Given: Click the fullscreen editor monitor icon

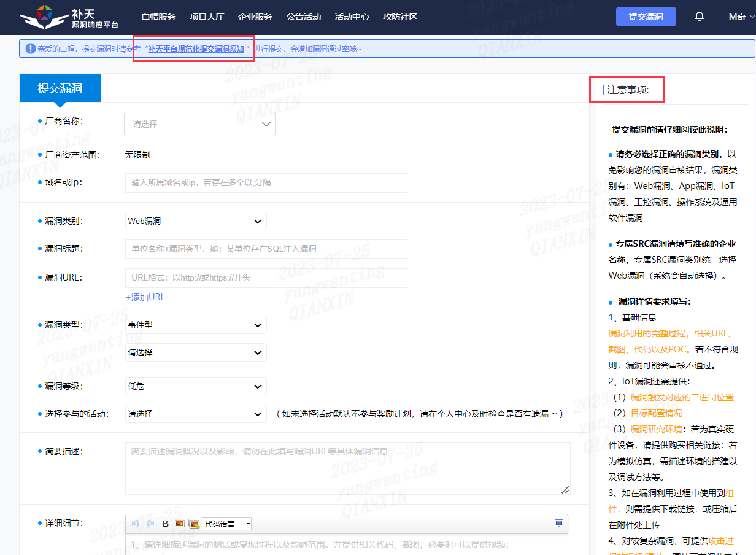Looking at the screenshot, I should pyautogui.click(x=558, y=524).
